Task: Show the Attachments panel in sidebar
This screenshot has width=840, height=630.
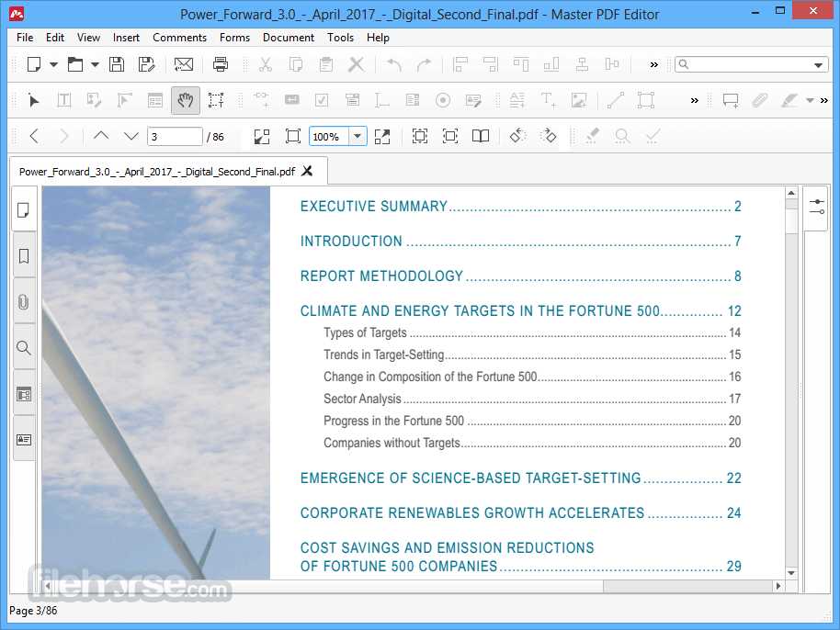Action: (x=24, y=302)
